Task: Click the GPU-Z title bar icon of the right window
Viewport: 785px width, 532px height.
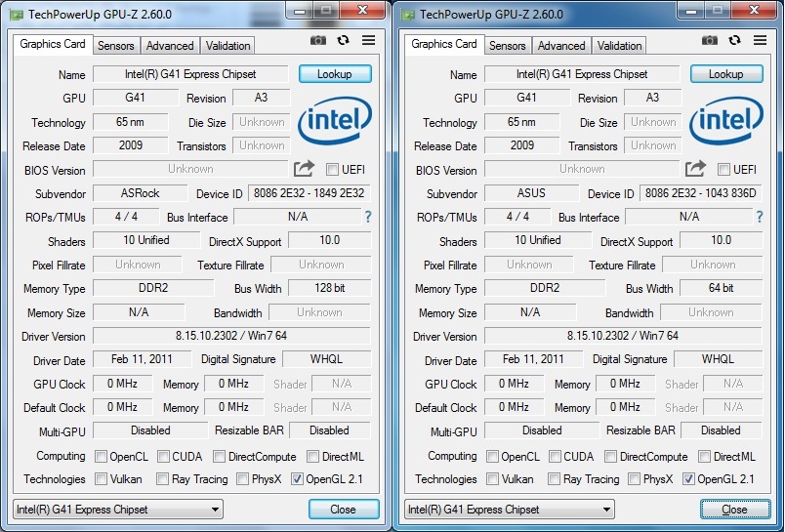Action: (408, 15)
